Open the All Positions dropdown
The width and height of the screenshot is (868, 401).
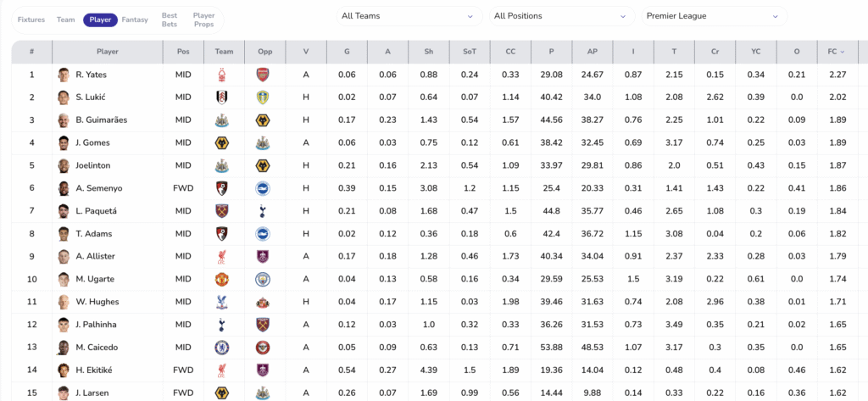[x=560, y=16]
